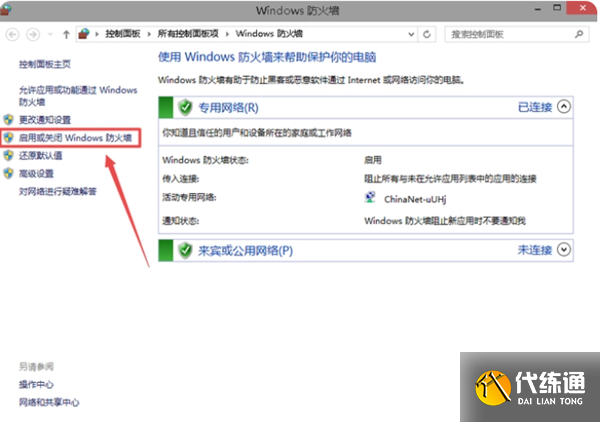Open 启用或关闭 Windows 防火墙 link

click(x=77, y=139)
